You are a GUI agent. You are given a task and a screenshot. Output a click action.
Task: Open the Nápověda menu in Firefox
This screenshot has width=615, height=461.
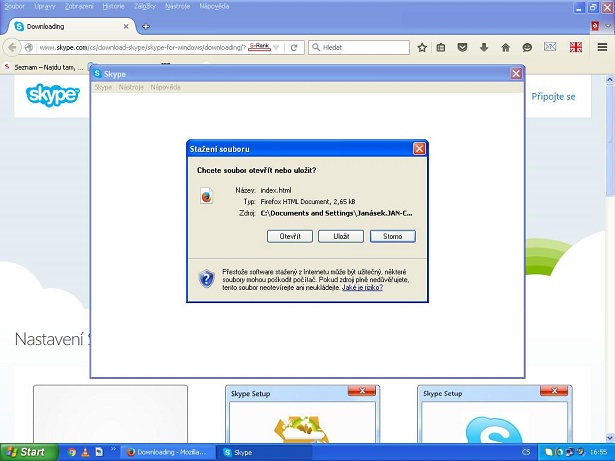point(214,6)
